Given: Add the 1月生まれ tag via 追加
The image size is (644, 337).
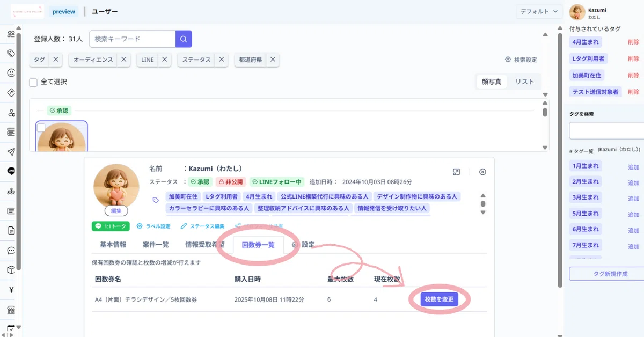Looking at the screenshot, I should 633,167.
